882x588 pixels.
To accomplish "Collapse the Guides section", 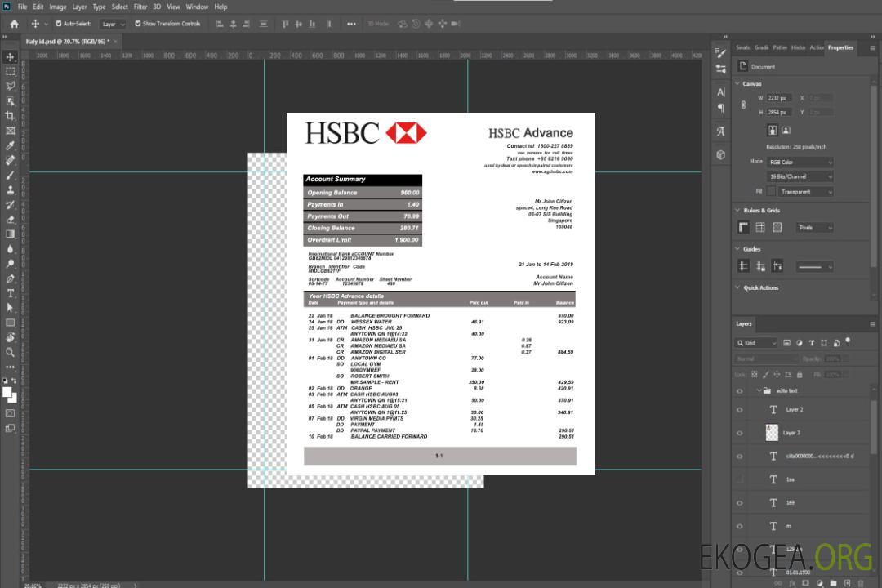I will coord(737,248).
